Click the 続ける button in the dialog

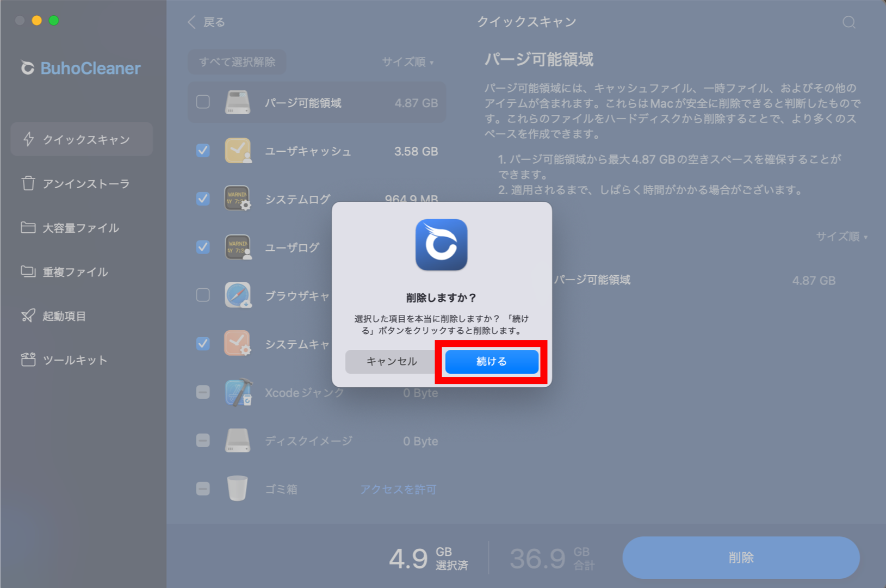tap(492, 362)
